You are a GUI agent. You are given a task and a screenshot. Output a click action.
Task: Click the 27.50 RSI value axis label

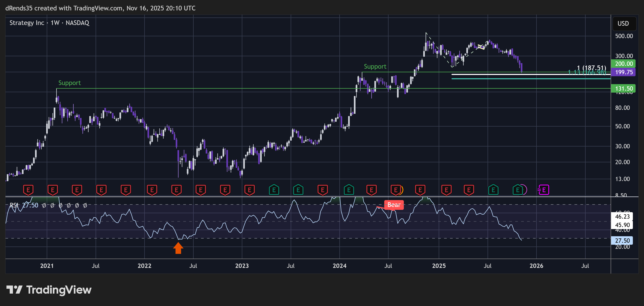(622, 240)
